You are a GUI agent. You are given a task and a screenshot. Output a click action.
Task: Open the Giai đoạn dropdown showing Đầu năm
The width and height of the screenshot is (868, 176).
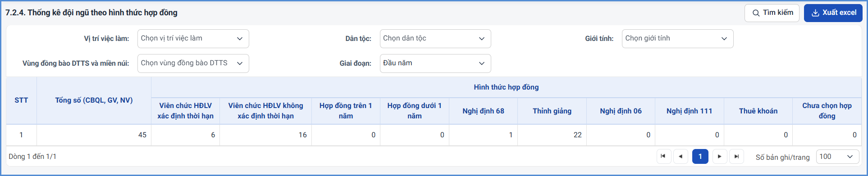click(435, 63)
